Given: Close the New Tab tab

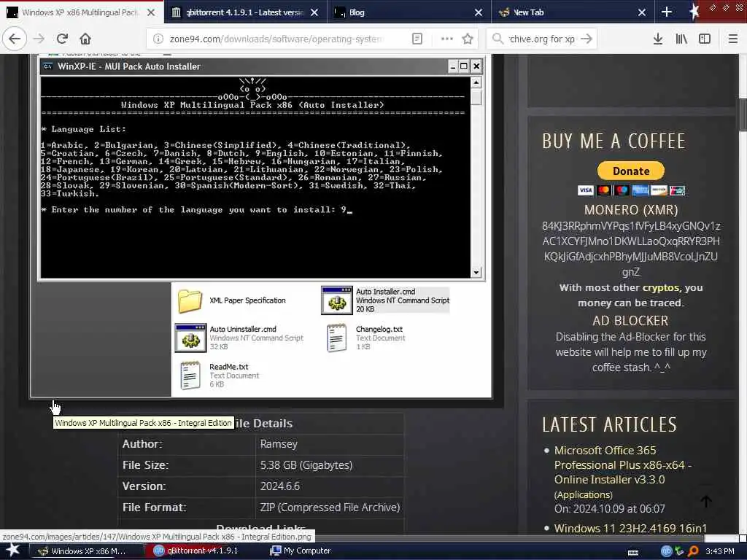Looking at the screenshot, I should 642,12.
